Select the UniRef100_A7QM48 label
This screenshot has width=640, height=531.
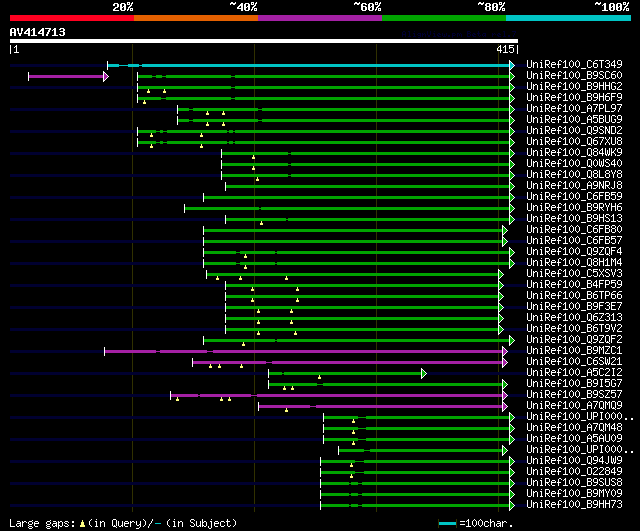(x=574, y=428)
